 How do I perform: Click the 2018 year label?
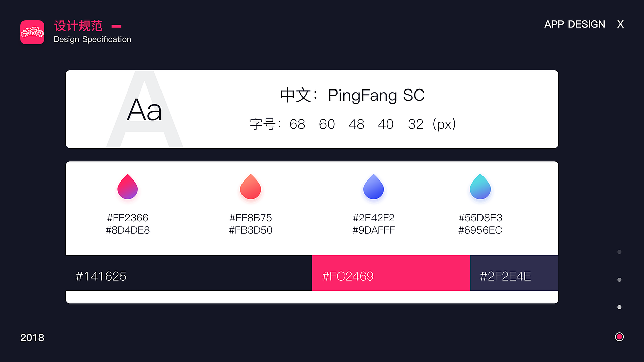tap(32, 338)
